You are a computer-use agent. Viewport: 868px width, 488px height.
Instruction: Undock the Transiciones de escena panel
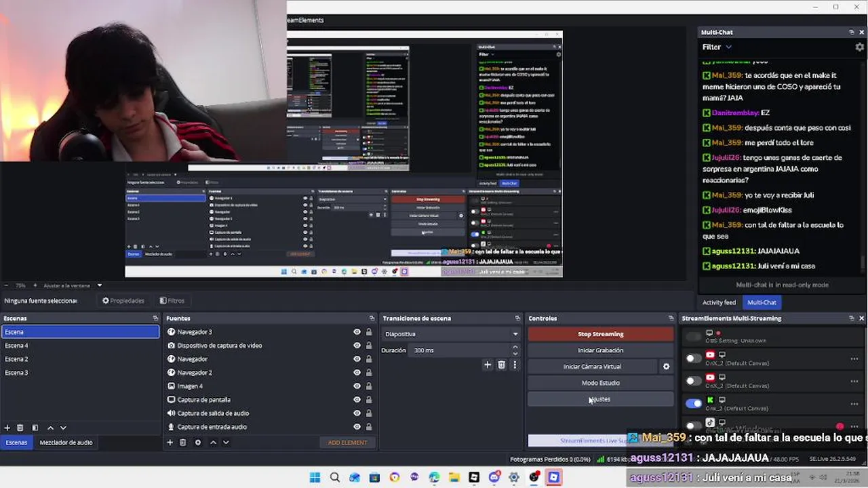point(517,318)
